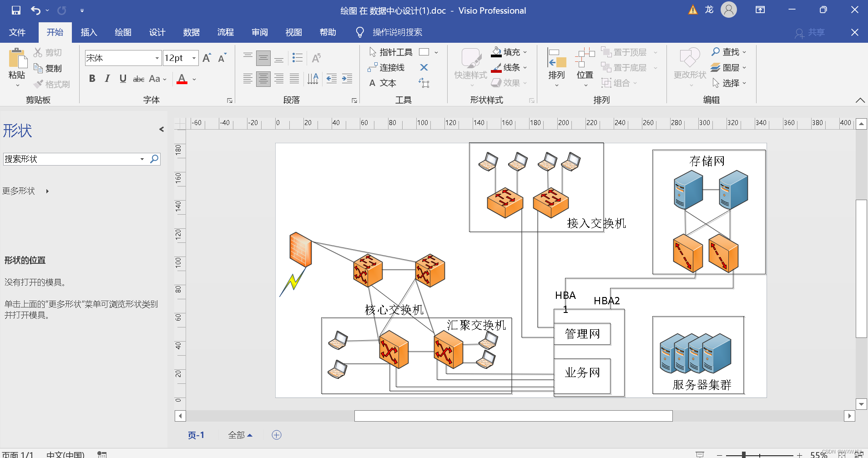
Task: Click the search shapes magnifier button
Action: coord(155,159)
